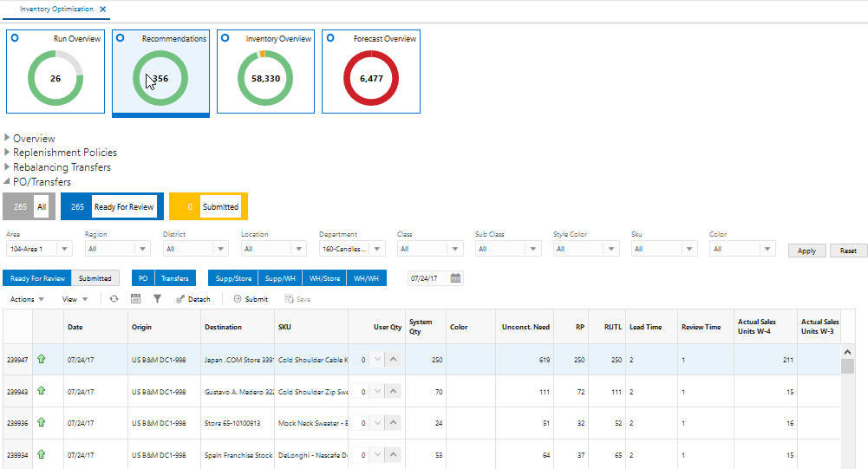
Task: Click the Apply button
Action: 806,251
